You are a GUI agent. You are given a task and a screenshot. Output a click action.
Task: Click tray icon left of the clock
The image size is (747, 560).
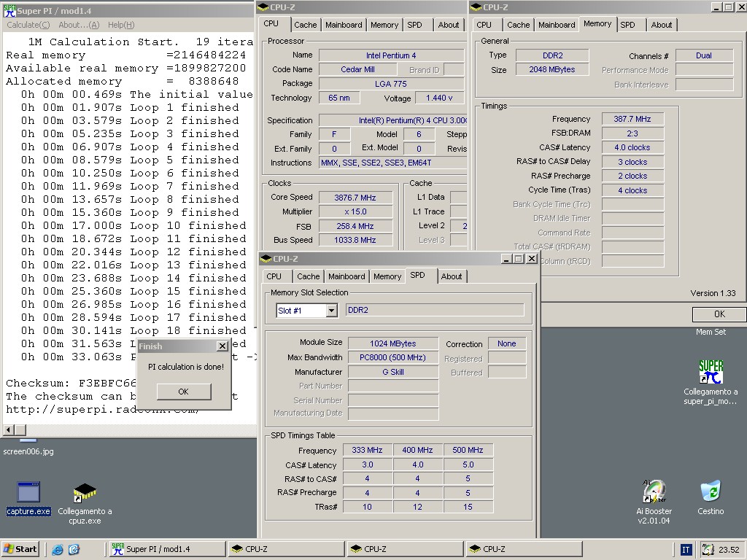pos(708,550)
